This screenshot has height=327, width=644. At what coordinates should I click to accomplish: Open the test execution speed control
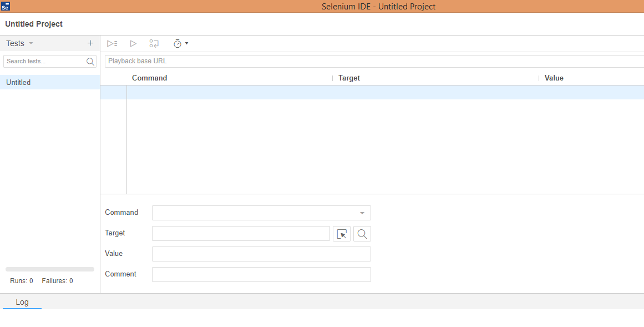click(x=181, y=43)
